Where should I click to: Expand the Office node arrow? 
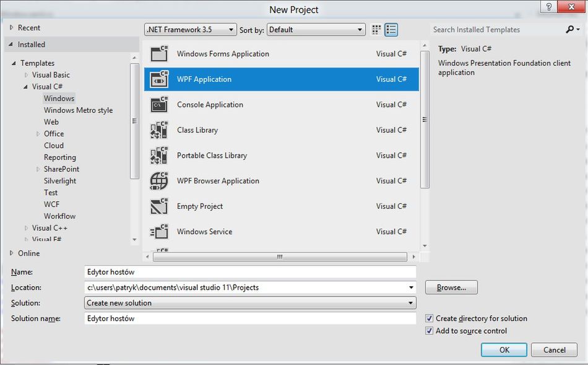(x=38, y=134)
